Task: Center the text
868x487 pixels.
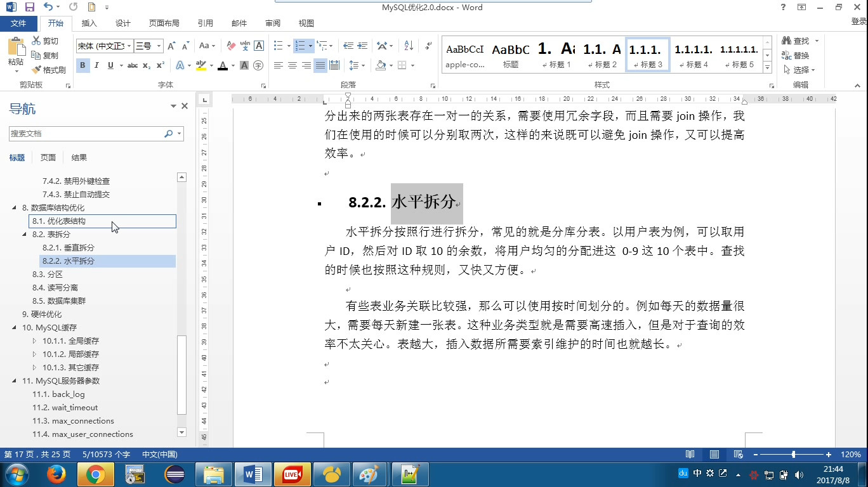Action: point(292,65)
